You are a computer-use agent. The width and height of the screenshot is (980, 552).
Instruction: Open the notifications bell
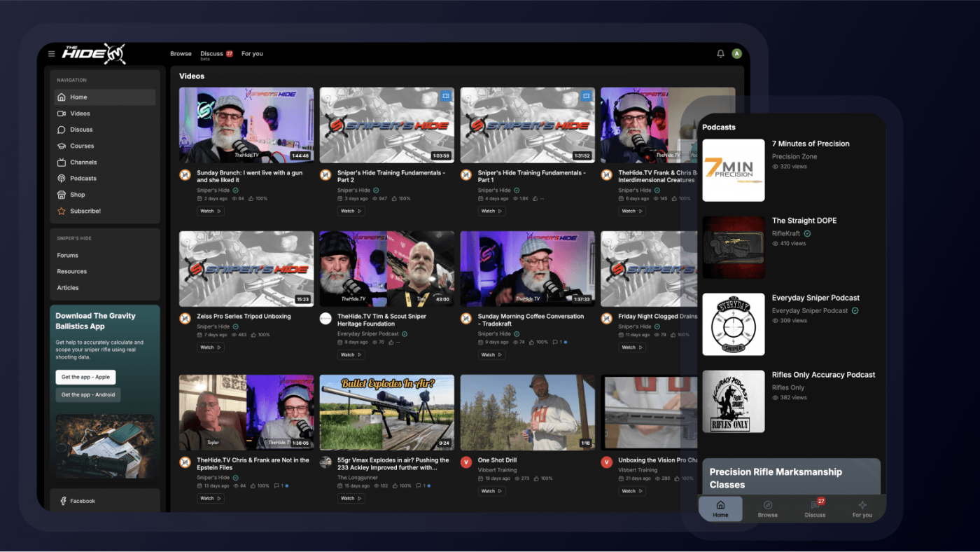pyautogui.click(x=720, y=54)
